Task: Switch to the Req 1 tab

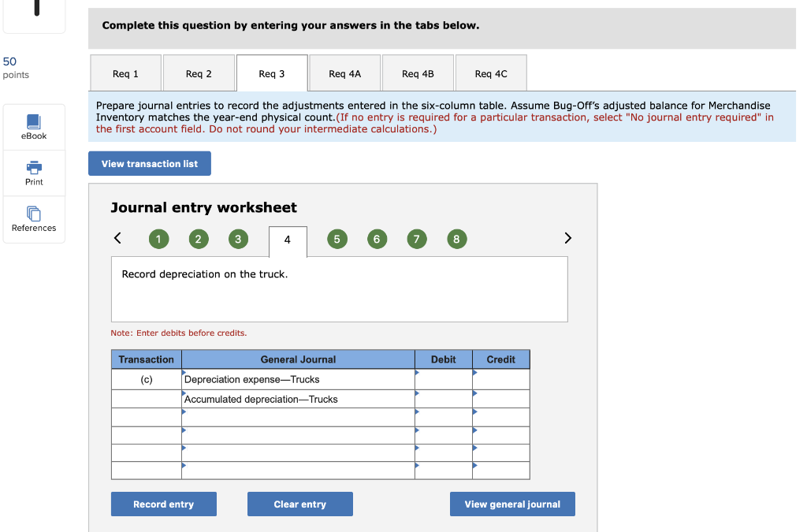Action: (125, 73)
